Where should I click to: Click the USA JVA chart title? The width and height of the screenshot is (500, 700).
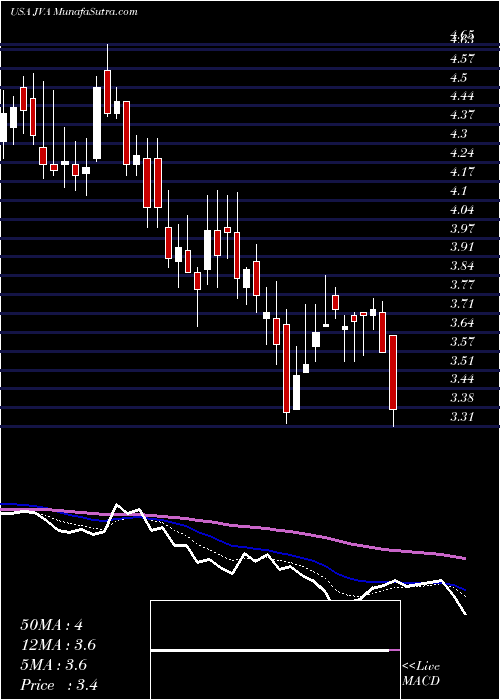click(x=74, y=12)
